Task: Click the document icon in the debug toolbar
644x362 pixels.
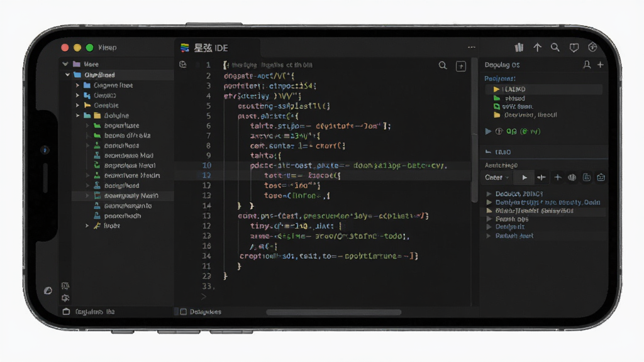Action: [x=587, y=177]
